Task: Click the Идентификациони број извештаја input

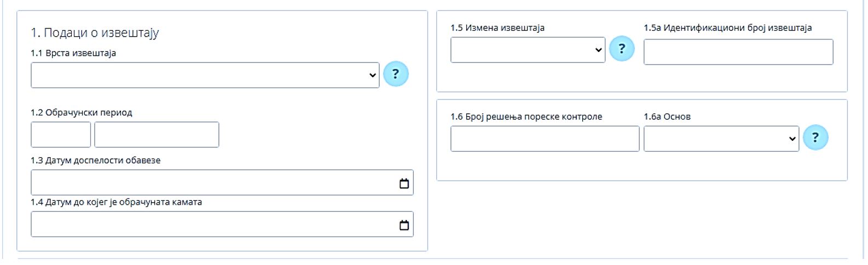Action: click(x=738, y=52)
